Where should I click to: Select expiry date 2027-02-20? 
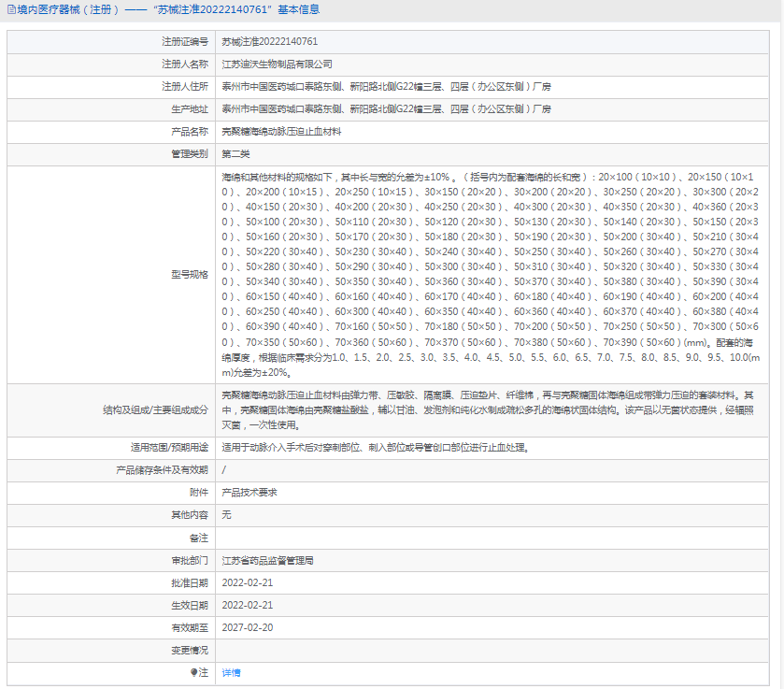click(248, 627)
